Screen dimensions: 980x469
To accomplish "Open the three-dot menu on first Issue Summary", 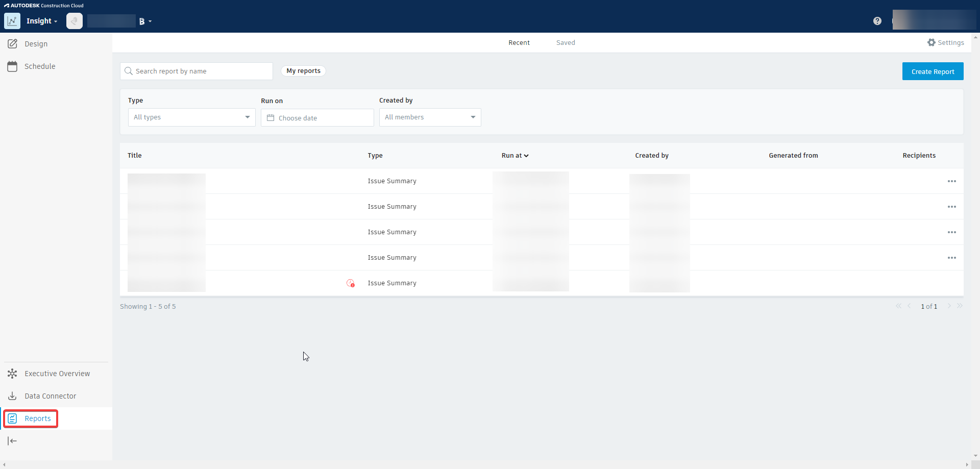I will coord(952,181).
